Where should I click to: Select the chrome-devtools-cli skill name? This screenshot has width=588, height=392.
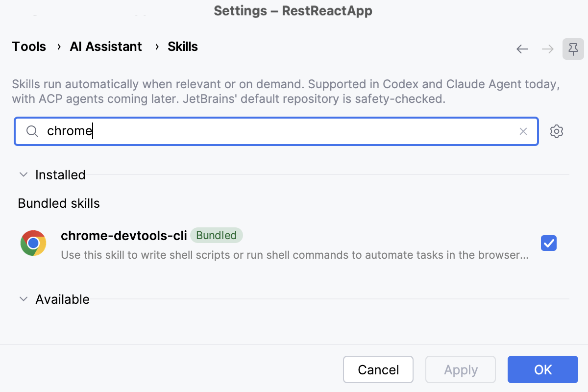[124, 236]
